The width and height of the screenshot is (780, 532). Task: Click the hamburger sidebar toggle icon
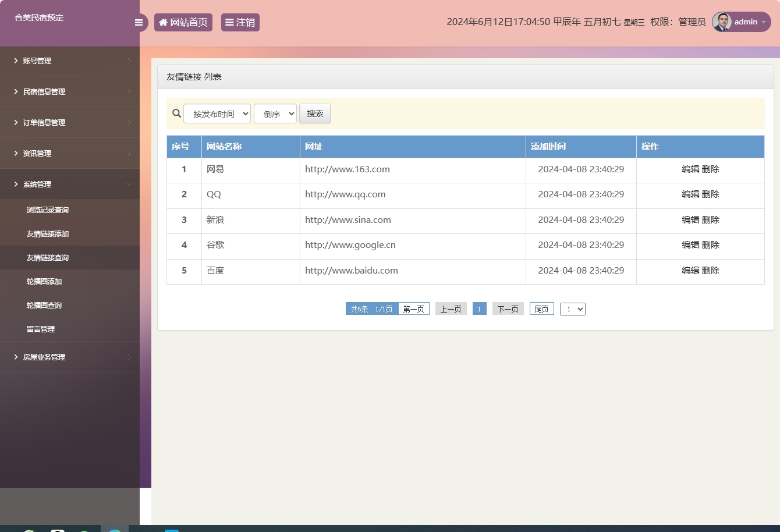139,23
